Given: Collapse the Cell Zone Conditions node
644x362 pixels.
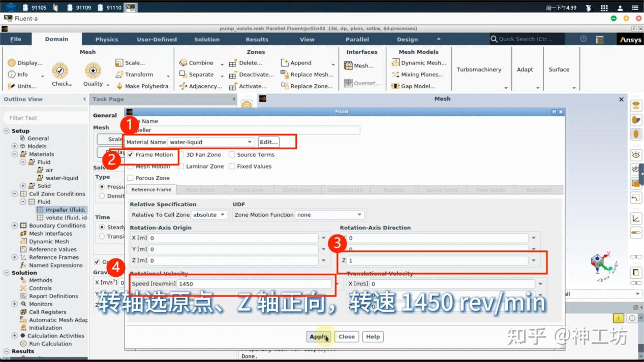Looking at the screenshot, I should 15,194.
